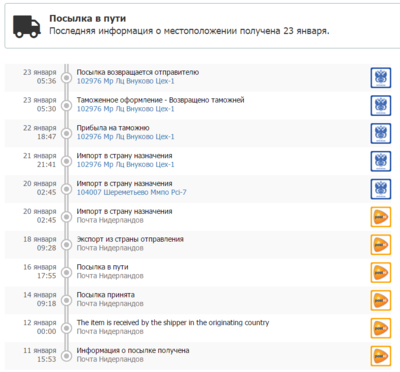Click PostNL icon for 12 января 00:00 row
The height and width of the screenshot is (372, 400).
[381, 328]
